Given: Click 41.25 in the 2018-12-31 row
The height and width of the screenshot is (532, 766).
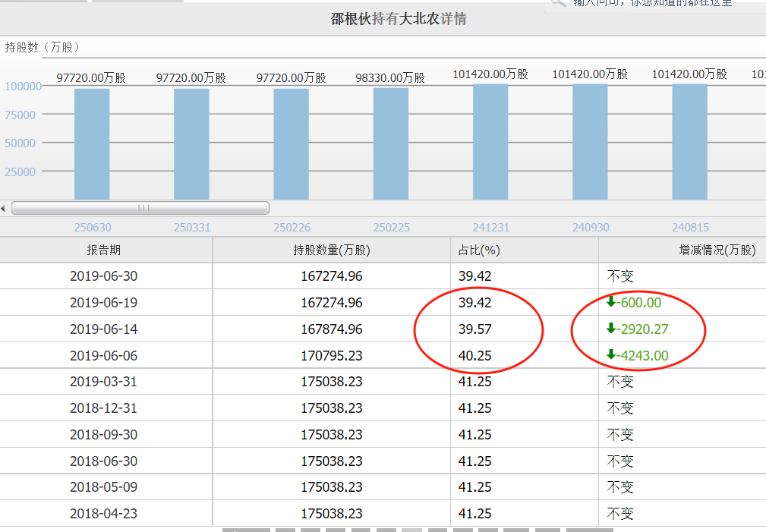Looking at the screenshot, I should (474, 408).
